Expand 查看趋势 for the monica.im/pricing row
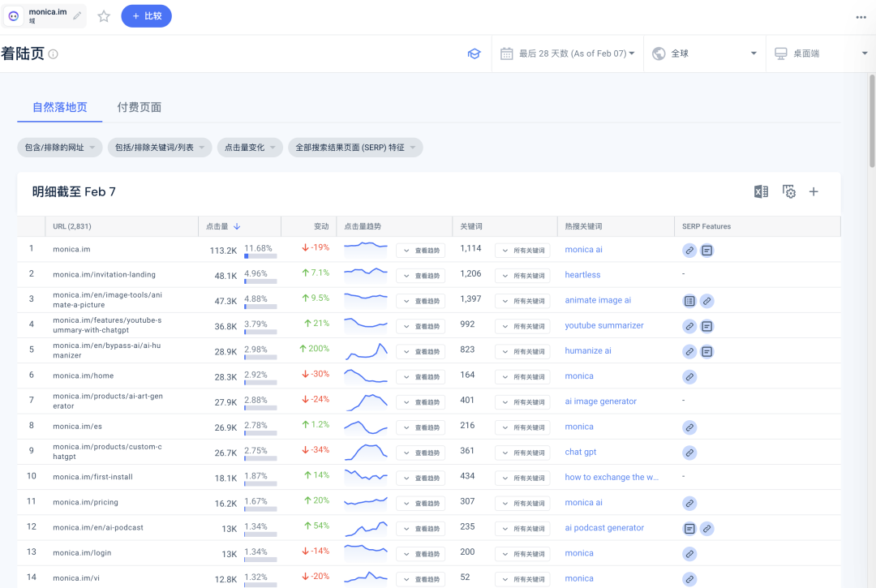The width and height of the screenshot is (876, 588). click(421, 503)
